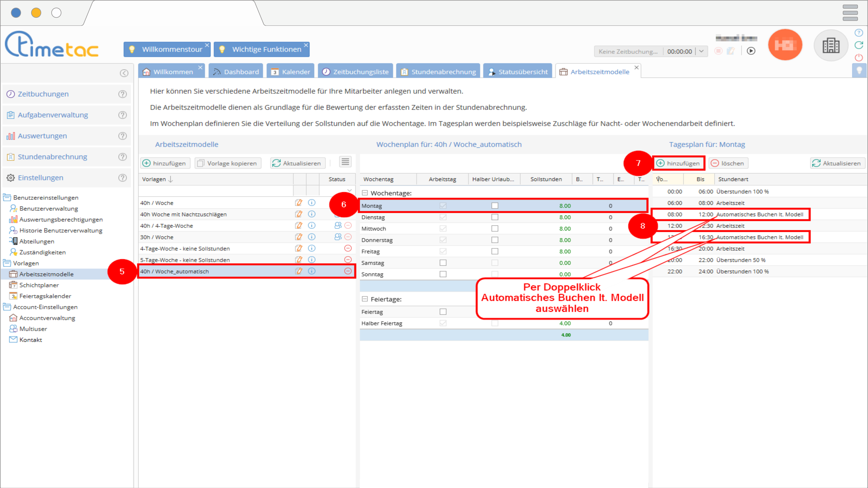Click collapse sidebar arrow icon

(x=124, y=73)
